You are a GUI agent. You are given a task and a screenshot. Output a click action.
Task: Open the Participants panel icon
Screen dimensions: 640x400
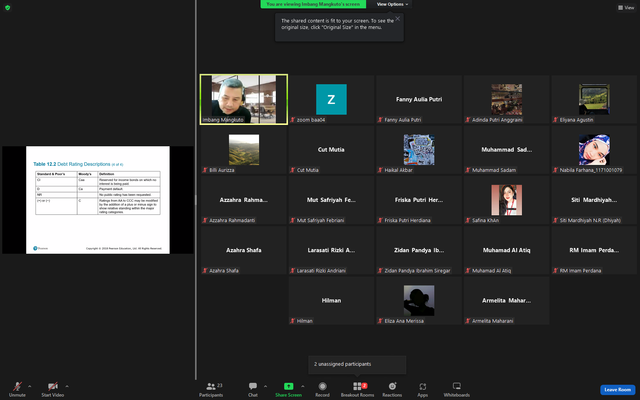211,386
